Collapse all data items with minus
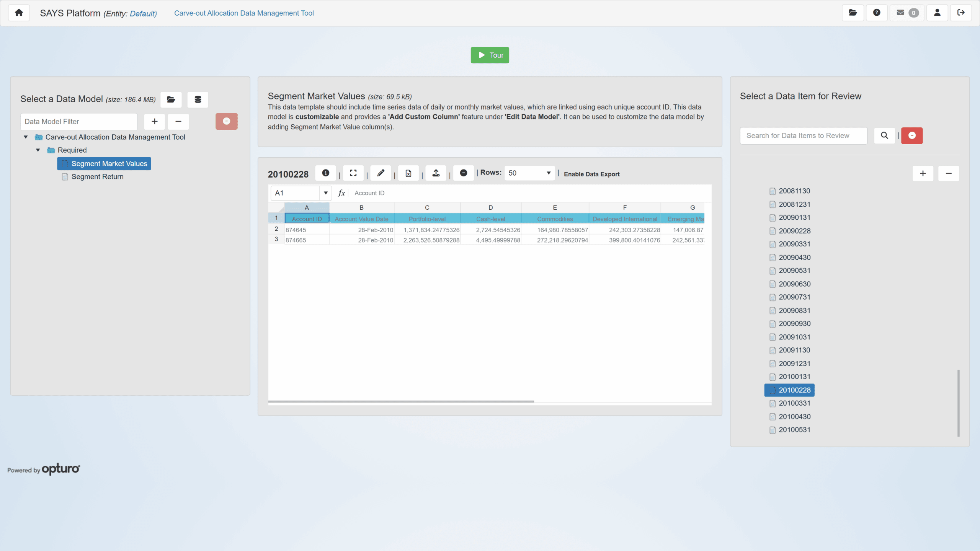Image resolution: width=980 pixels, height=551 pixels. coord(949,173)
